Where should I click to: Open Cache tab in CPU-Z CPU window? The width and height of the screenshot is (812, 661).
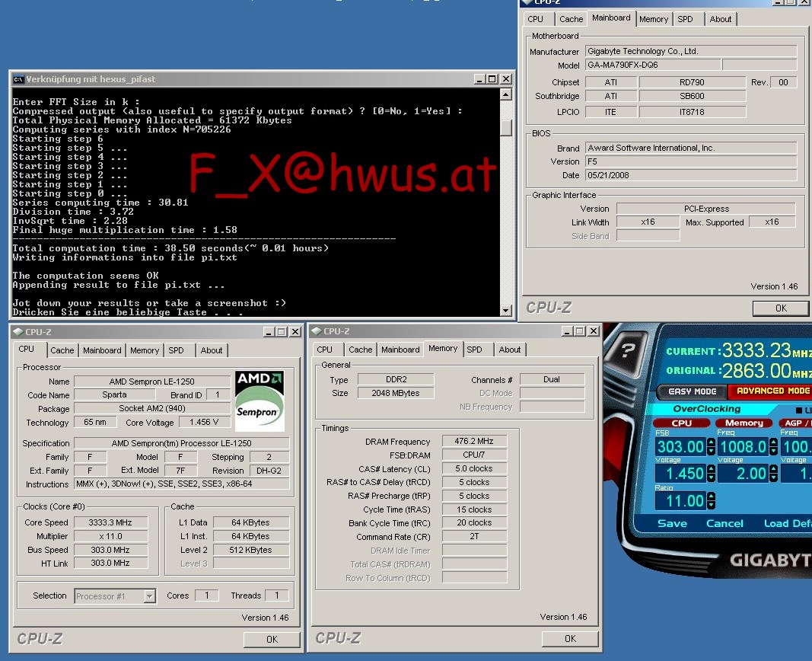(62, 350)
